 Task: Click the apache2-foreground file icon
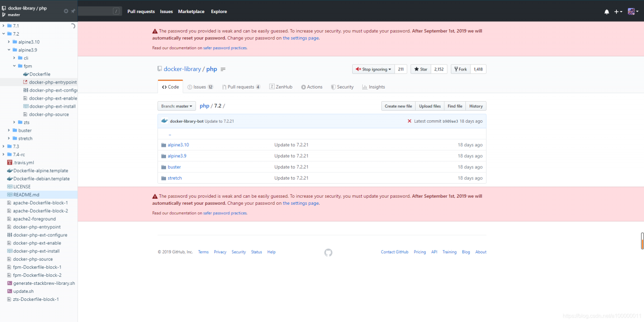(x=10, y=219)
